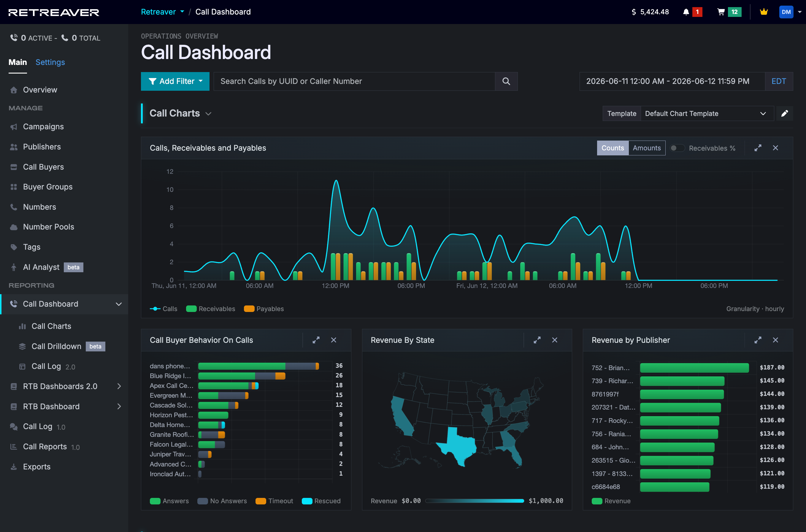
Task: Expand the Revenue By State chart fullscreen
Action: pyautogui.click(x=537, y=340)
